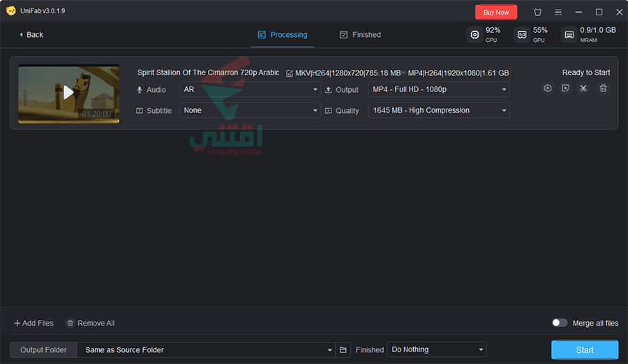The height and width of the screenshot is (364, 628).
Task: Click the video title text
Action: tap(208, 73)
